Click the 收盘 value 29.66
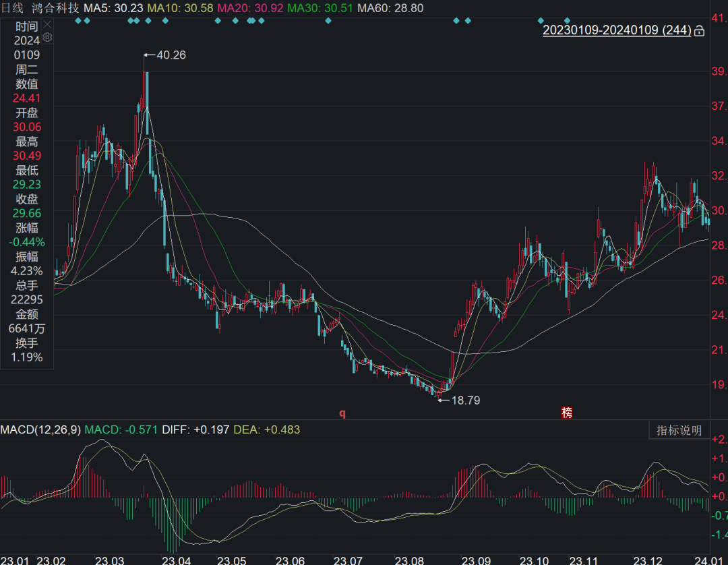Image resolution: width=728 pixels, height=565 pixels. point(27,214)
